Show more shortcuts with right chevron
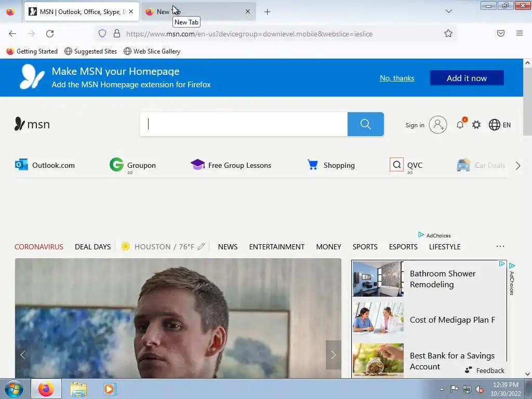 click(x=518, y=166)
